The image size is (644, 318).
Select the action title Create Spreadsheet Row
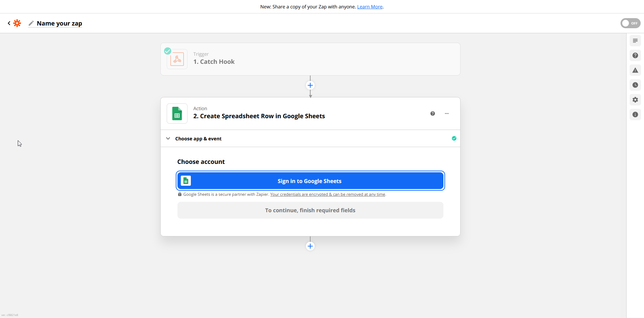[x=259, y=116]
